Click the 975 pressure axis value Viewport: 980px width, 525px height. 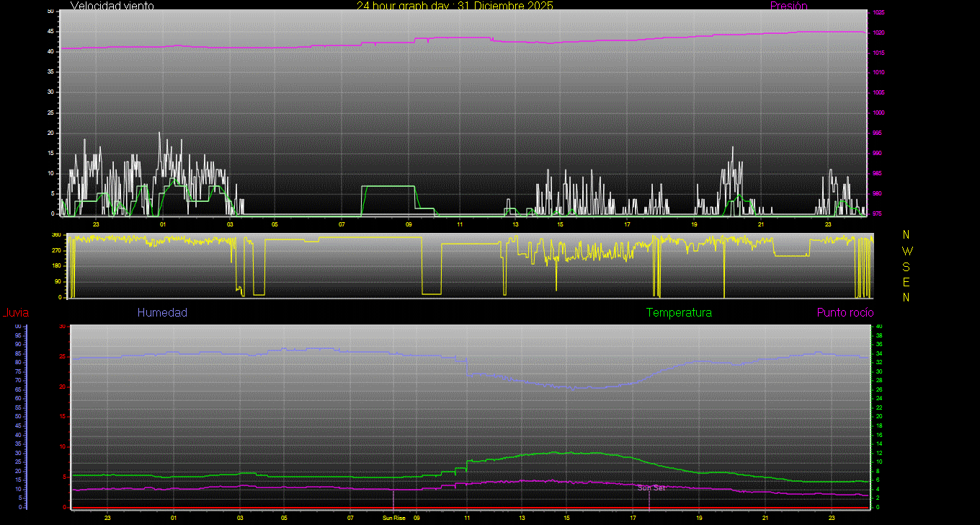(878, 214)
